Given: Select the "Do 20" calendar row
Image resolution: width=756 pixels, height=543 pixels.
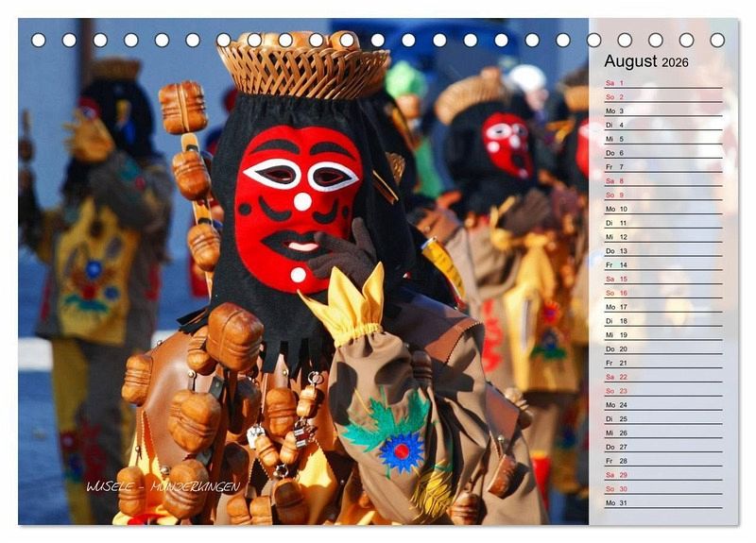Looking at the screenshot, I should coord(663,348).
